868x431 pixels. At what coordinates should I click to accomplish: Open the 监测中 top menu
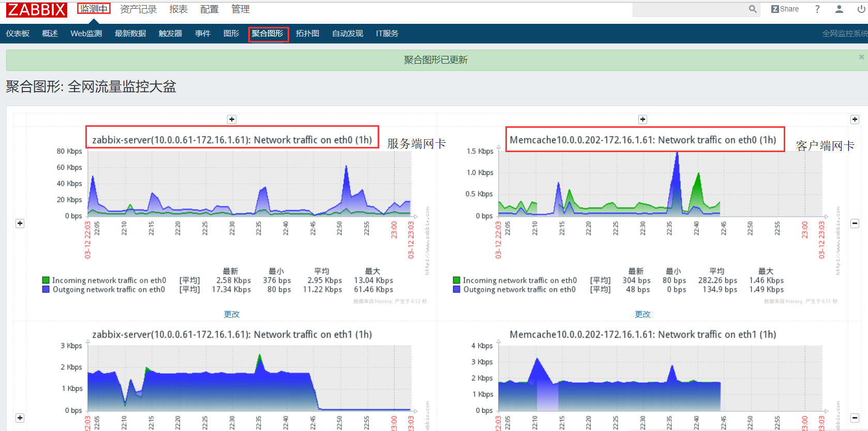(x=94, y=9)
